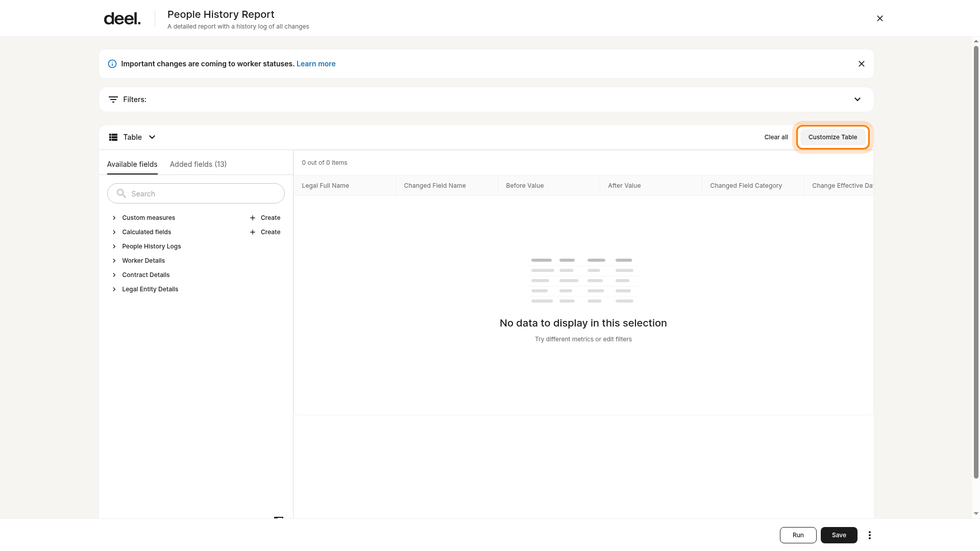
Task: Save the report
Action: coord(839,535)
